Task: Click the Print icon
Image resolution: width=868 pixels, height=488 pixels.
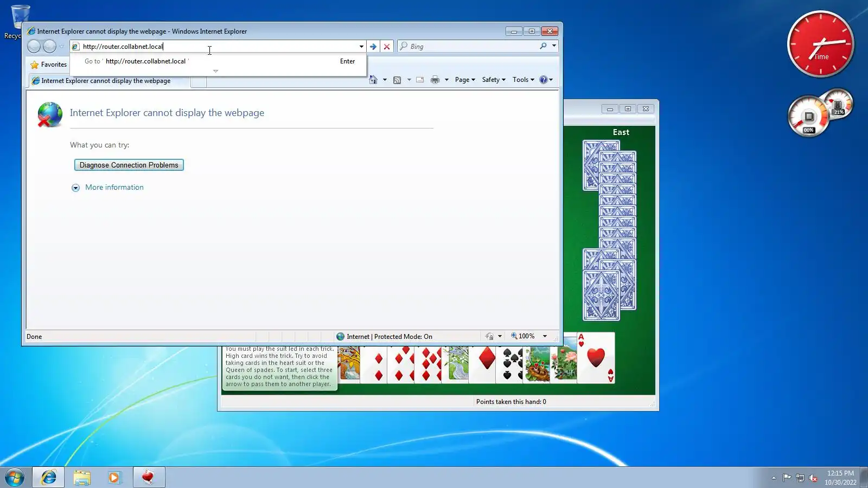Action: [435, 80]
